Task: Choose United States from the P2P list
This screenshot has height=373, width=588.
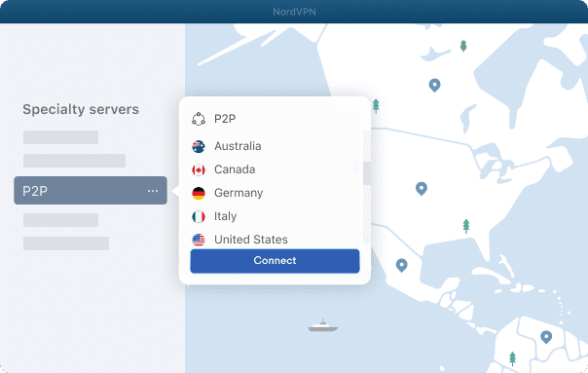Action: (x=251, y=240)
